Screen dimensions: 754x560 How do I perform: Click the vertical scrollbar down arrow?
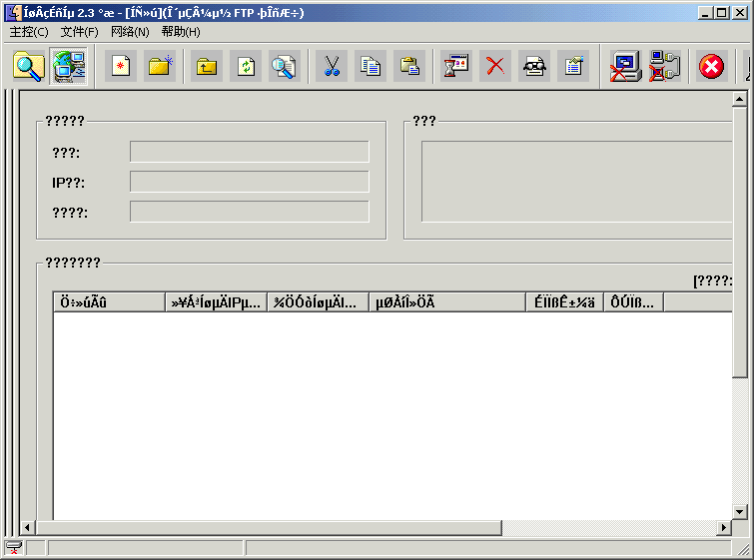tap(740, 511)
